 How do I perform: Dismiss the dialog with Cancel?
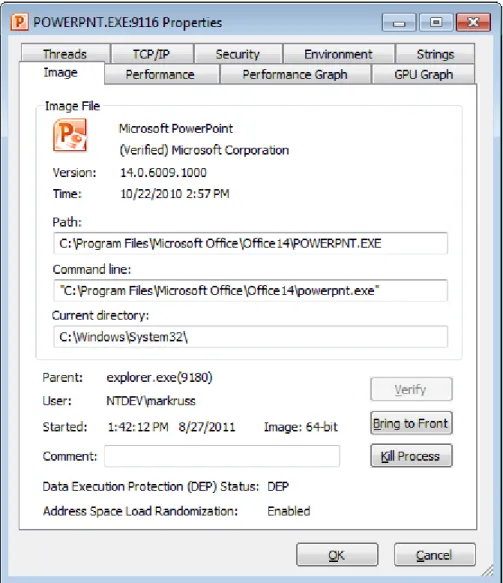pyautogui.click(x=435, y=555)
